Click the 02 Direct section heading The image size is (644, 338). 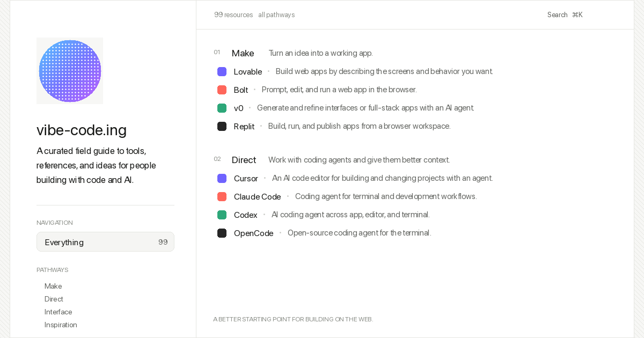(x=244, y=160)
